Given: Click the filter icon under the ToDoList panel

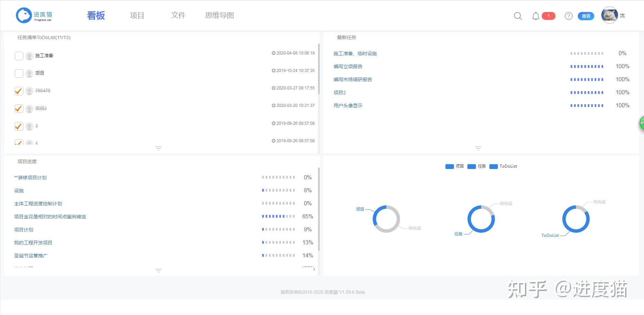Looking at the screenshot, I should click(x=158, y=148).
